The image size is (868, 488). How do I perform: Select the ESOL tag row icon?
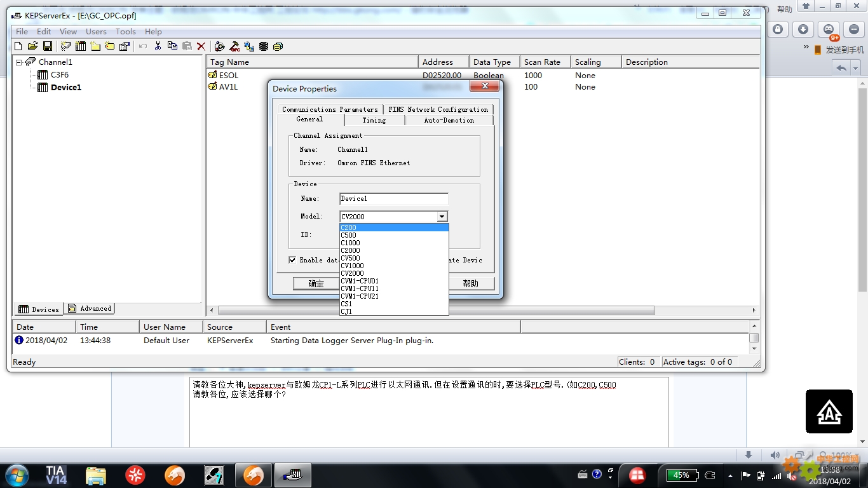click(213, 75)
